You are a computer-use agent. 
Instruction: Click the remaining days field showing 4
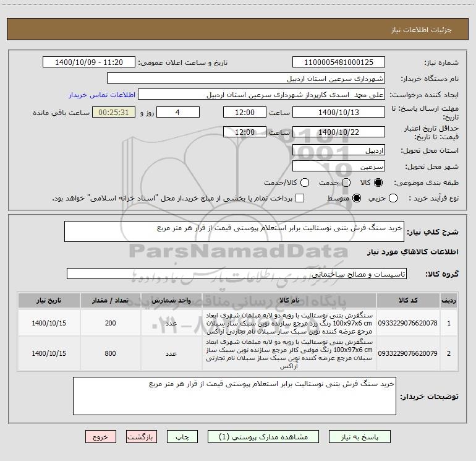[x=178, y=112]
